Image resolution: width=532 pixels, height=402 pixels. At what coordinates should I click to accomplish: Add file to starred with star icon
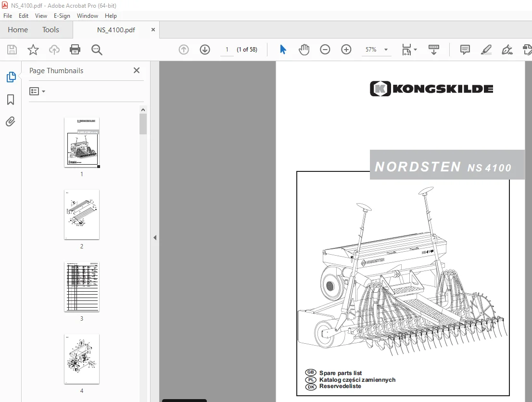(x=33, y=50)
